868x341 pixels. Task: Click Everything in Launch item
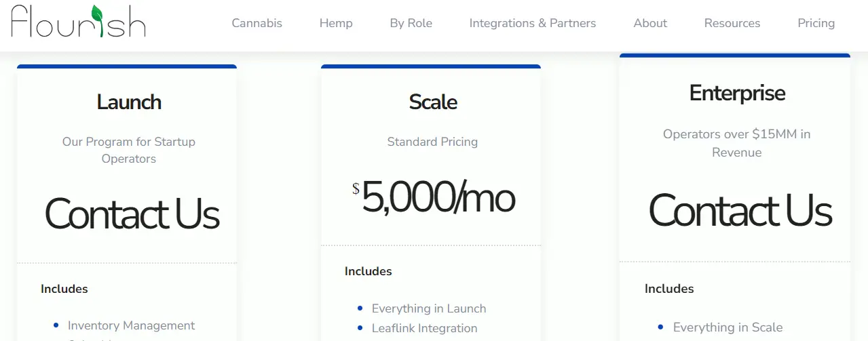(429, 308)
